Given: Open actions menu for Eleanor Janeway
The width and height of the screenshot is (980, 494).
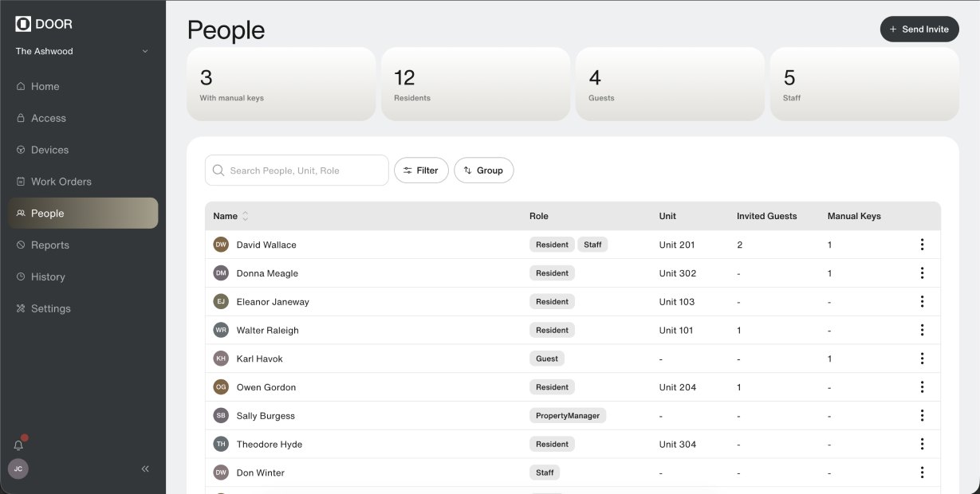Looking at the screenshot, I should coord(922,302).
